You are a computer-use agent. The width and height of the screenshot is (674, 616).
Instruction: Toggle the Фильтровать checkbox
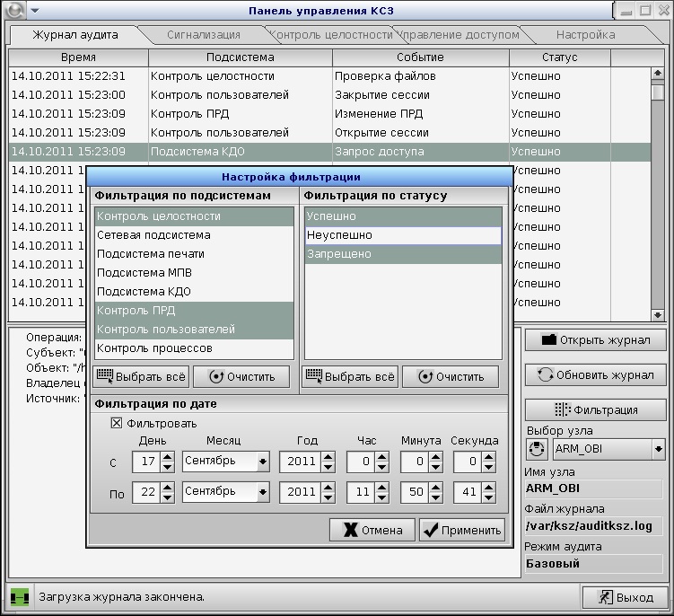[116, 423]
